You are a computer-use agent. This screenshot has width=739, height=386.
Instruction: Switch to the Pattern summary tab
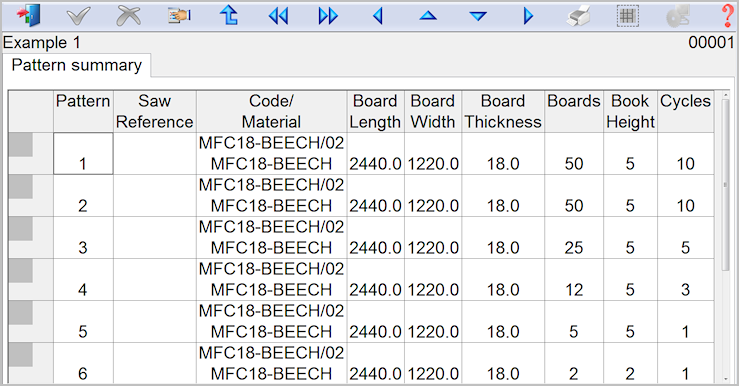77,65
